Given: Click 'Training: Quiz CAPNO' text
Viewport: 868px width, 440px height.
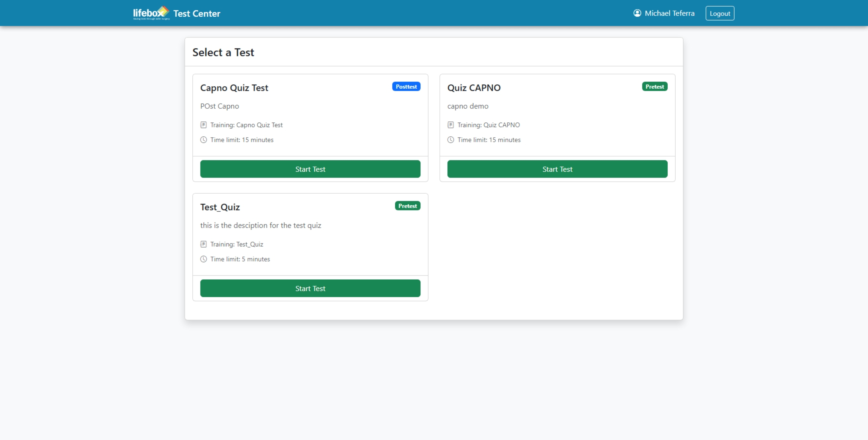Looking at the screenshot, I should point(489,125).
